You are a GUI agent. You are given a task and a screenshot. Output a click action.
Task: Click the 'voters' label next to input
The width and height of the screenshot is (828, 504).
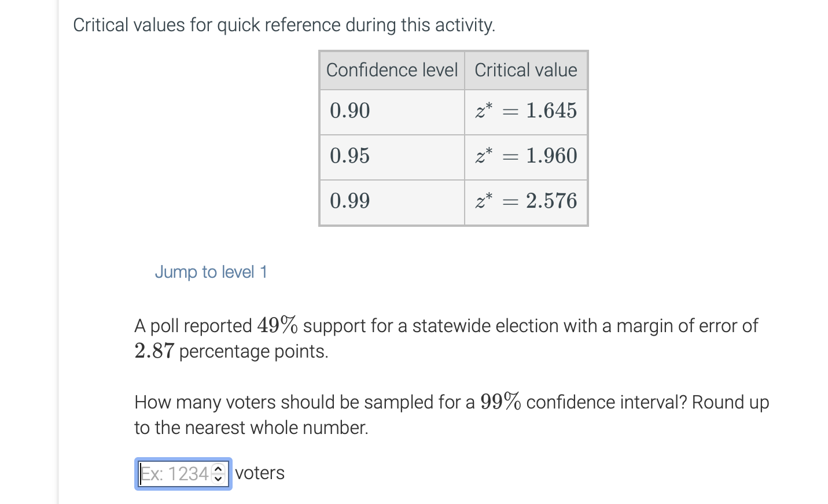[260, 473]
